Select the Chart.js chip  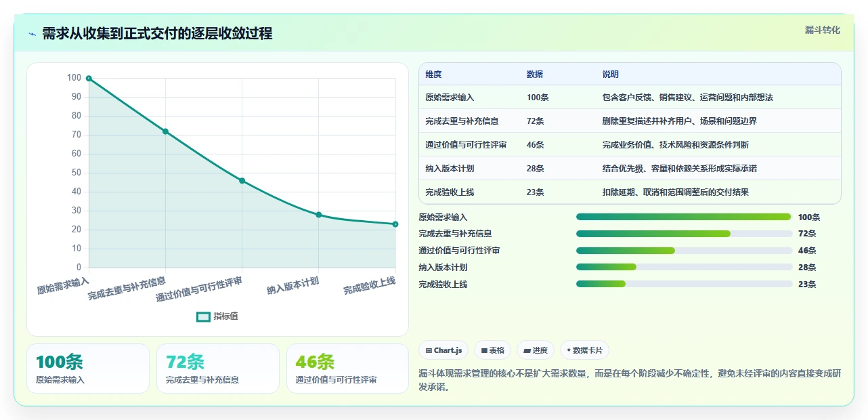[x=443, y=350]
